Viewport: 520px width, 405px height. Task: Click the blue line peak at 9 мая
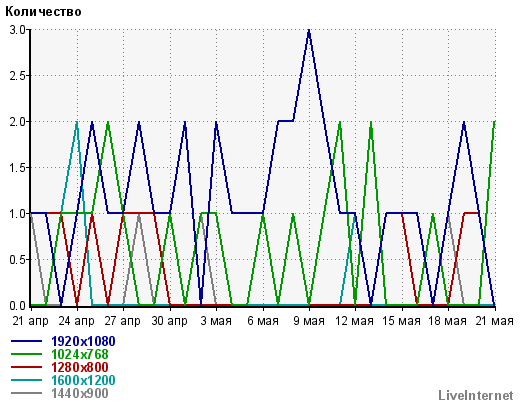(309, 31)
